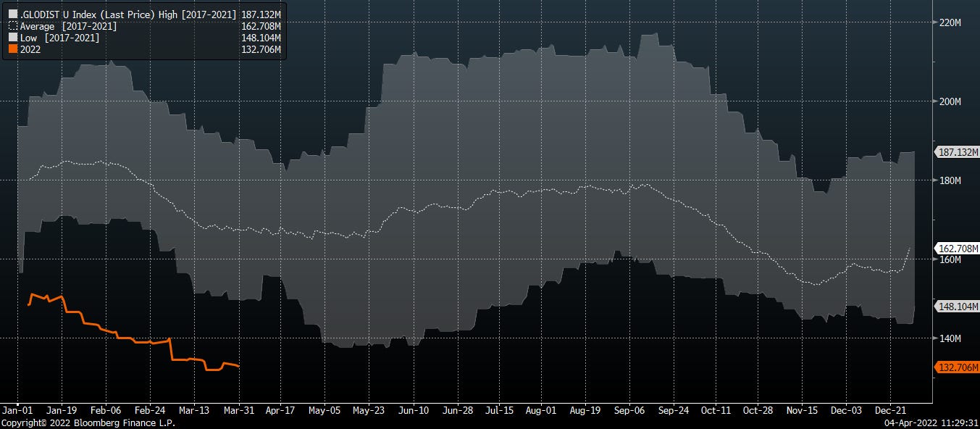Click the May-05 x-axis date
The height and width of the screenshot is (429, 980).
pos(324,411)
